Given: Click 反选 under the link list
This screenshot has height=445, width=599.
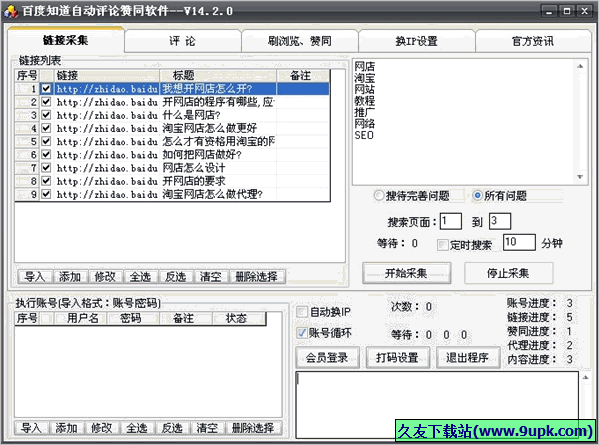Looking at the screenshot, I should click(x=175, y=277).
